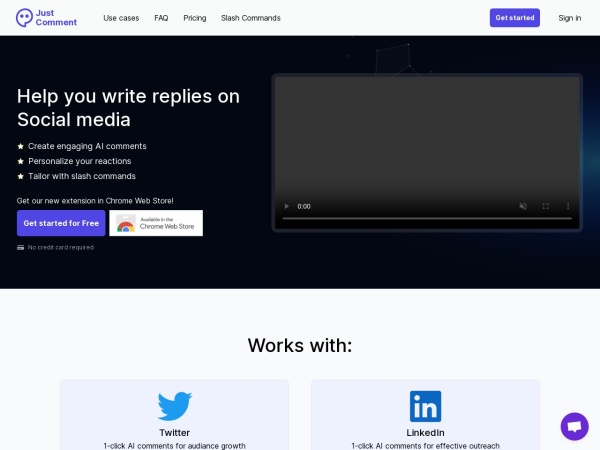Unmute the video audio
This screenshot has height=450, width=600.
pyautogui.click(x=523, y=206)
